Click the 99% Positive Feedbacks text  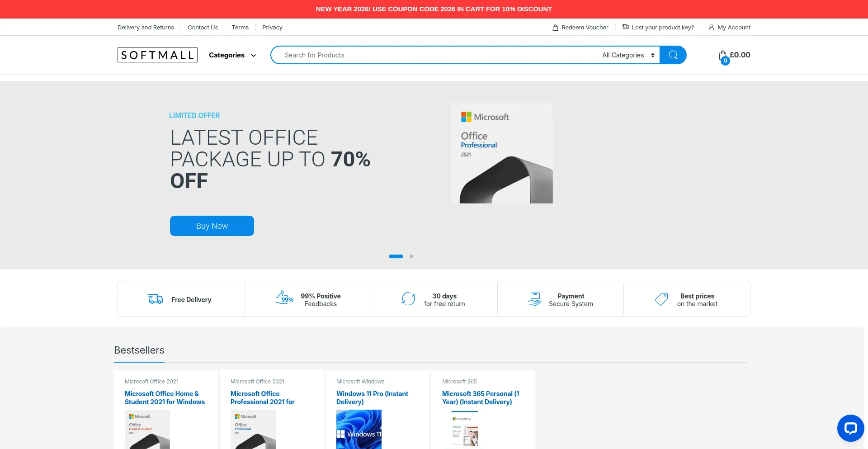(x=321, y=300)
